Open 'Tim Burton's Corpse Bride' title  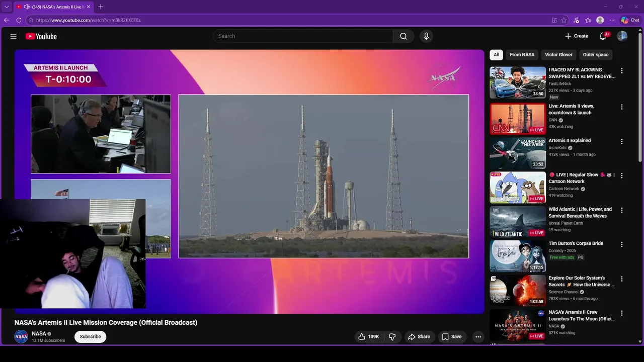[576, 243]
